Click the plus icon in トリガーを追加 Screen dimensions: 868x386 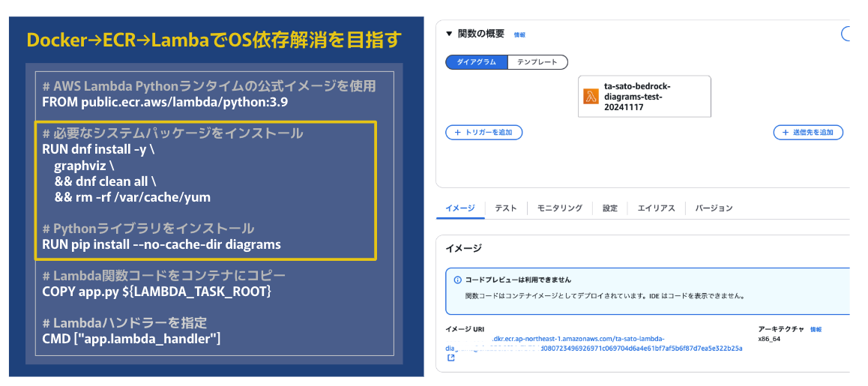tap(457, 133)
